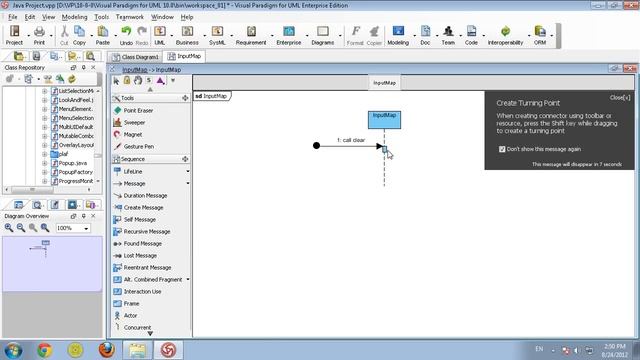This screenshot has height=360, width=640.
Task: Click the Code toolbar icon
Action: click(x=471, y=35)
